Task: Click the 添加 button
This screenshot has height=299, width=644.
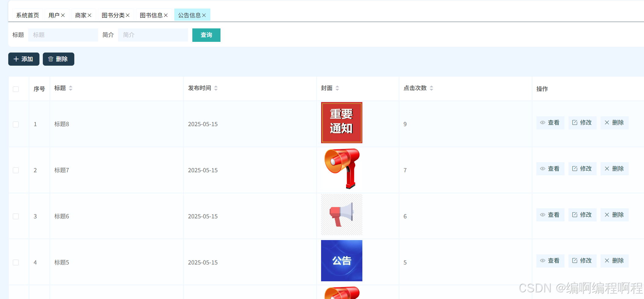Action: [x=24, y=59]
